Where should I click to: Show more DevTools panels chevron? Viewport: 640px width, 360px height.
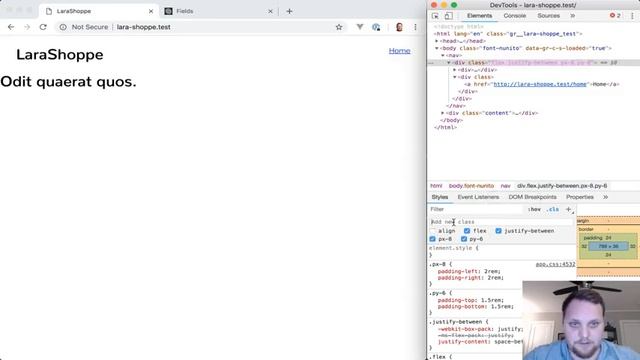pyautogui.click(x=573, y=16)
